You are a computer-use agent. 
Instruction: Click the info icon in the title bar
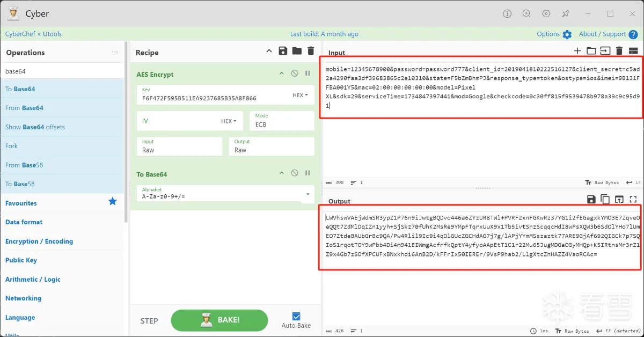pos(507,14)
